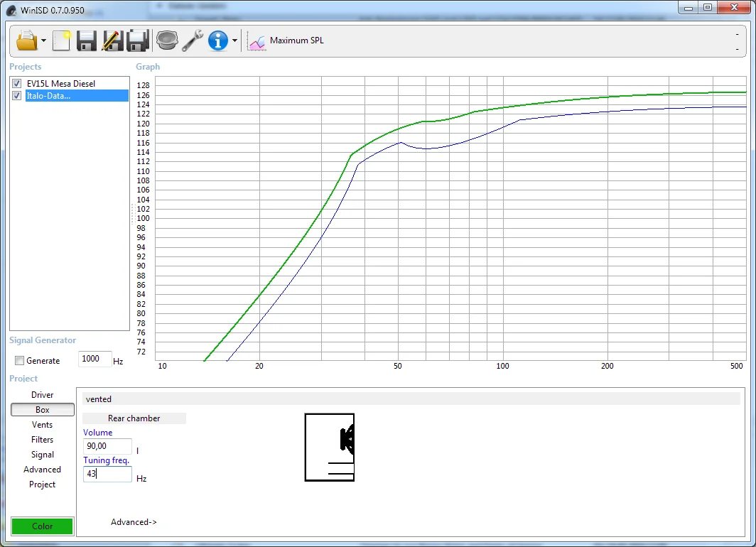The image size is (756, 547).
Task: Click the save as icon with pencil
Action: pos(112,40)
